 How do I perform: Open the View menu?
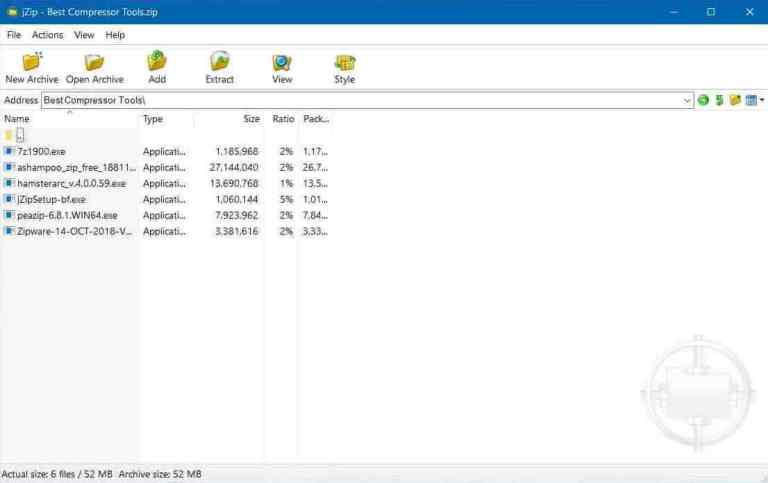pyautogui.click(x=84, y=35)
